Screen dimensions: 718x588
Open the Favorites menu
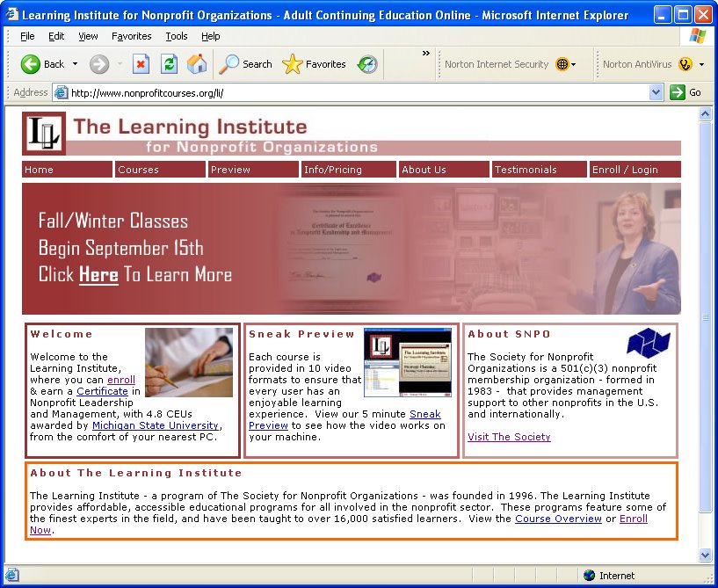[x=132, y=36]
